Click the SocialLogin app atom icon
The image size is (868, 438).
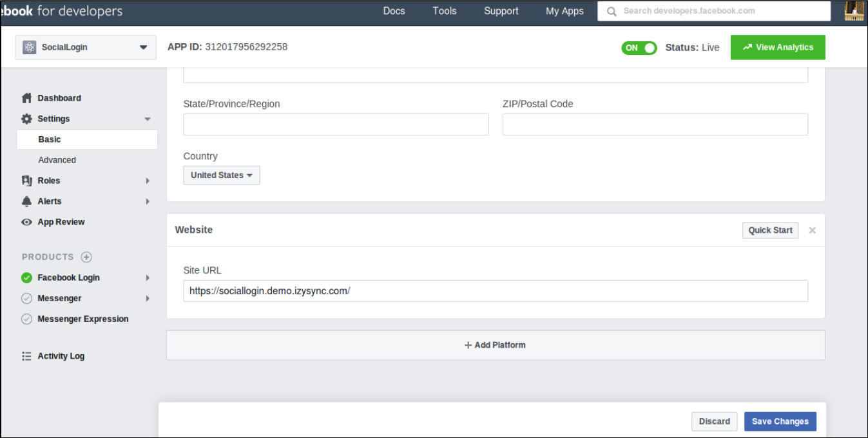29,47
